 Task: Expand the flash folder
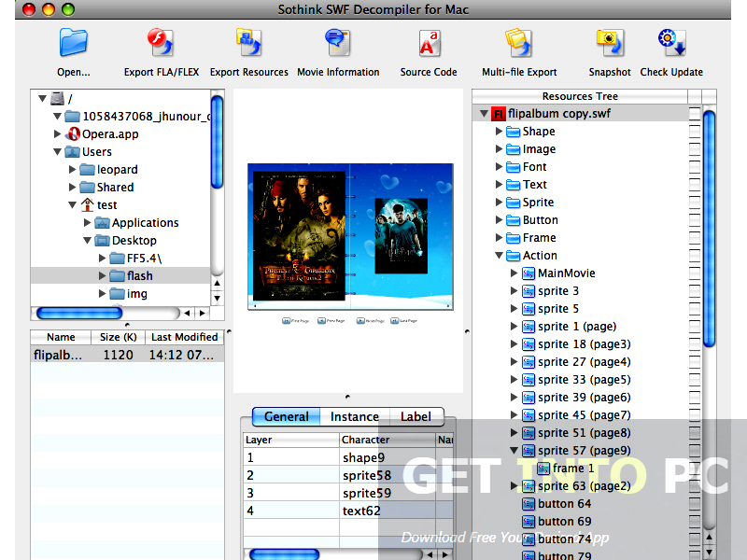[102, 275]
